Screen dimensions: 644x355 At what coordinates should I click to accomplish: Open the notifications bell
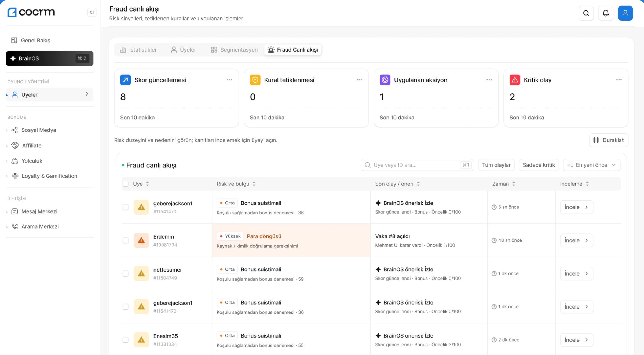pyautogui.click(x=606, y=13)
